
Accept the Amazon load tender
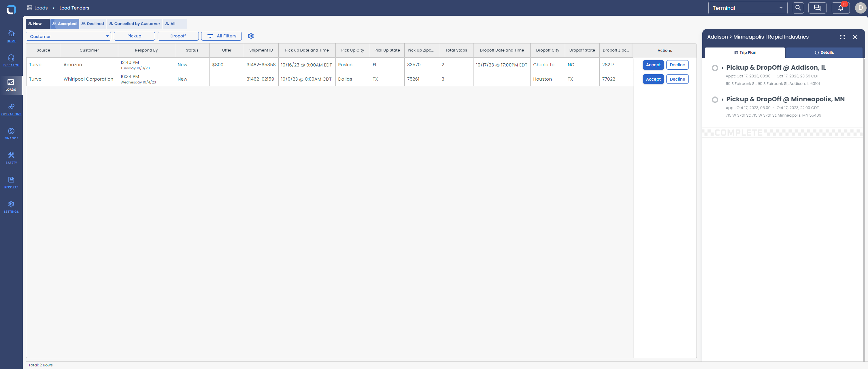[653, 65]
